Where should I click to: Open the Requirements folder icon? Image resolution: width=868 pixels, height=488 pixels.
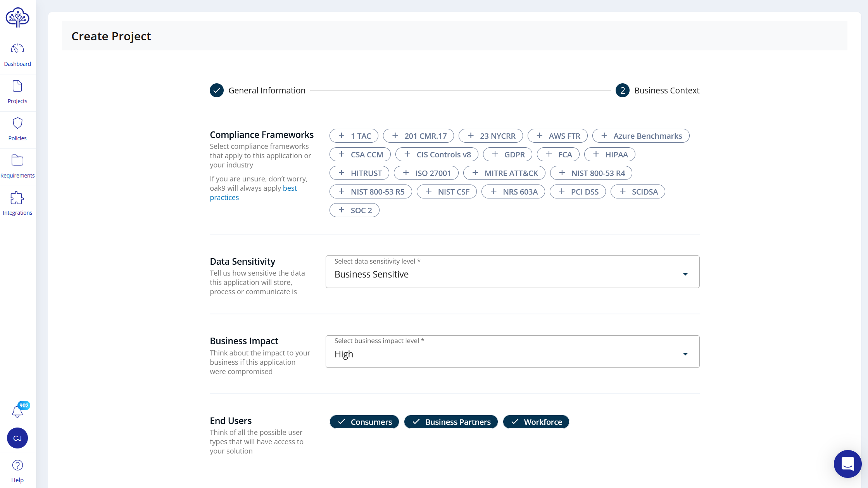pos(17,160)
